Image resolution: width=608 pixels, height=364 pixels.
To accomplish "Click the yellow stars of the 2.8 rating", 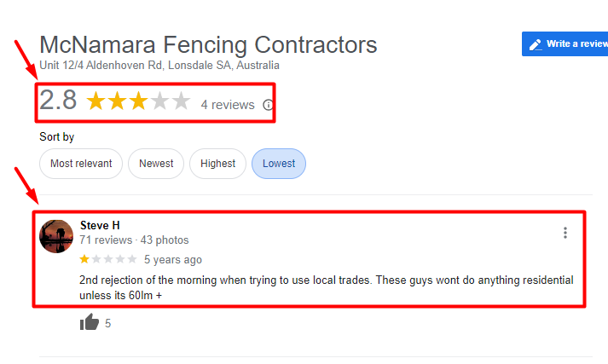I will coord(117,101).
